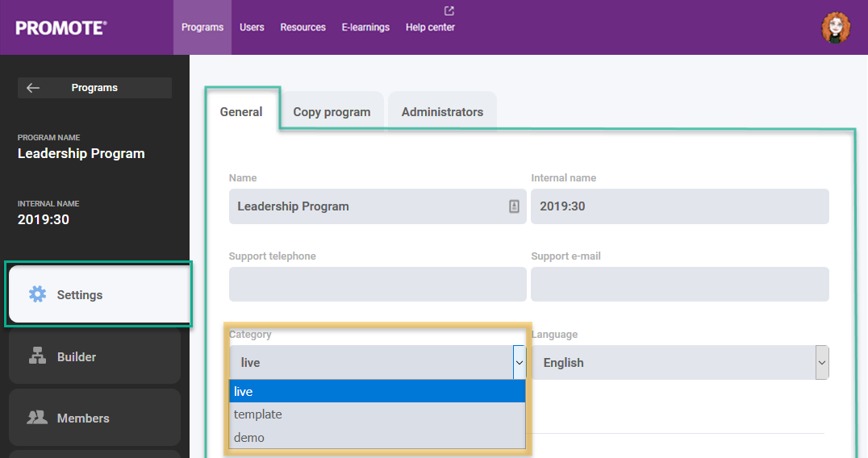Click the Support e-mail input field
This screenshot has width=868, height=458.
(679, 285)
